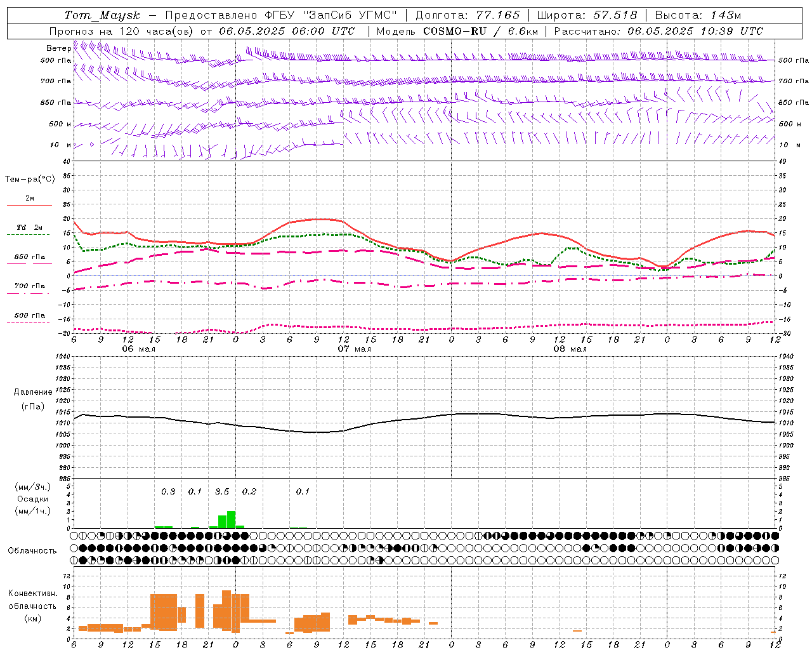Click the 'Конвективн.' convective cloud label
Image resolution: width=812 pixels, height=650 pixels.
click(x=32, y=594)
